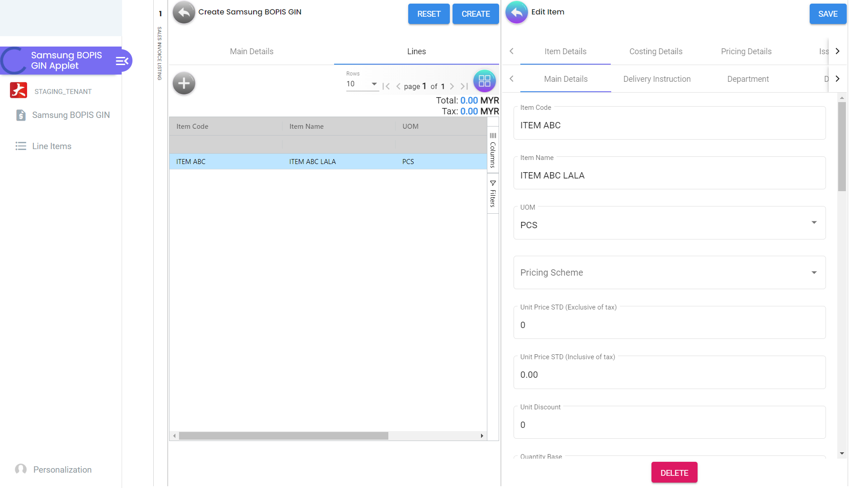Switch to the Costing Details tab
The width and height of the screenshot is (868, 488).
pyautogui.click(x=656, y=52)
